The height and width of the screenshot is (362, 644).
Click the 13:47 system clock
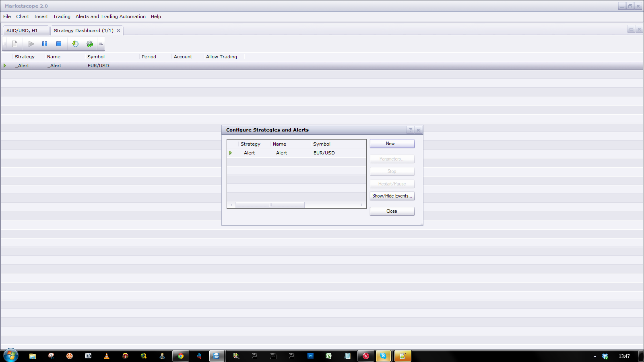[624, 356]
